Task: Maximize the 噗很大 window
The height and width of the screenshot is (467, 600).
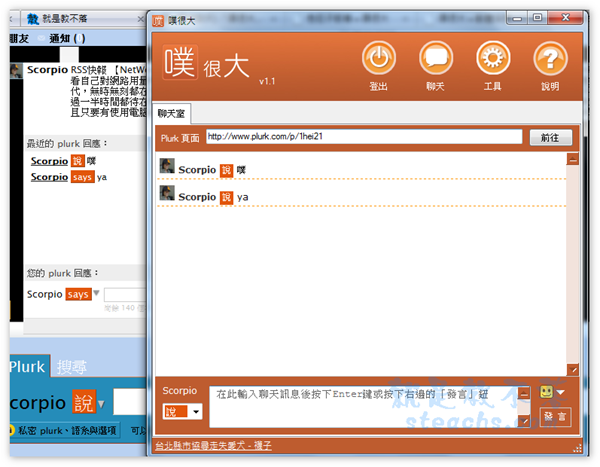Action: point(537,18)
